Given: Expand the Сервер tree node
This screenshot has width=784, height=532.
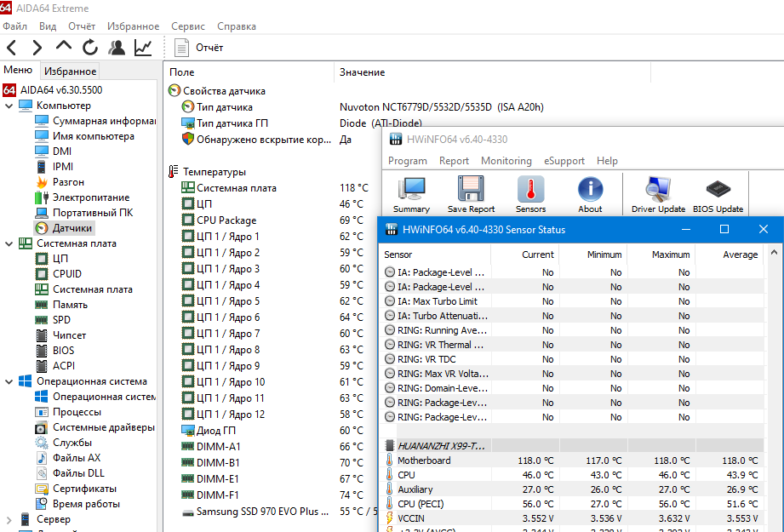Looking at the screenshot, I should coord(9,519).
